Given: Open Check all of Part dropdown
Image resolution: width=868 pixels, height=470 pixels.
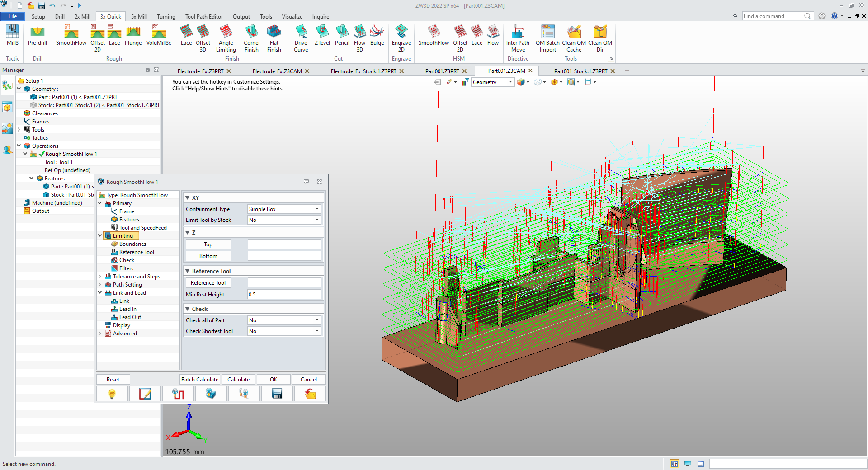Looking at the screenshot, I should pyautogui.click(x=284, y=320).
